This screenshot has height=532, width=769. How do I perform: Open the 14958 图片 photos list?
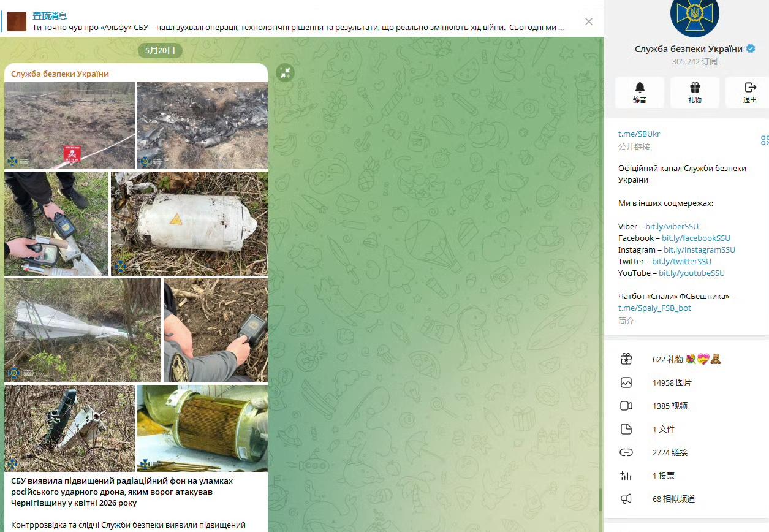coord(686,382)
